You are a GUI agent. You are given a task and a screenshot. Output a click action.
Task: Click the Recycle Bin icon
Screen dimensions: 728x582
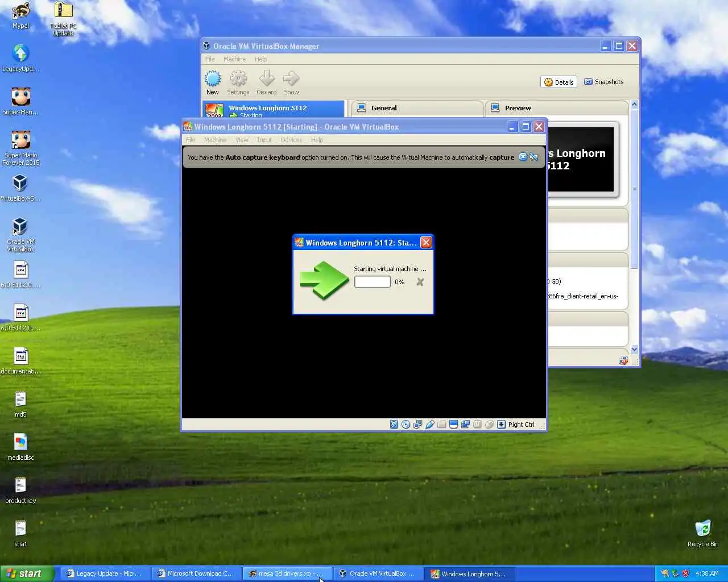click(703, 533)
